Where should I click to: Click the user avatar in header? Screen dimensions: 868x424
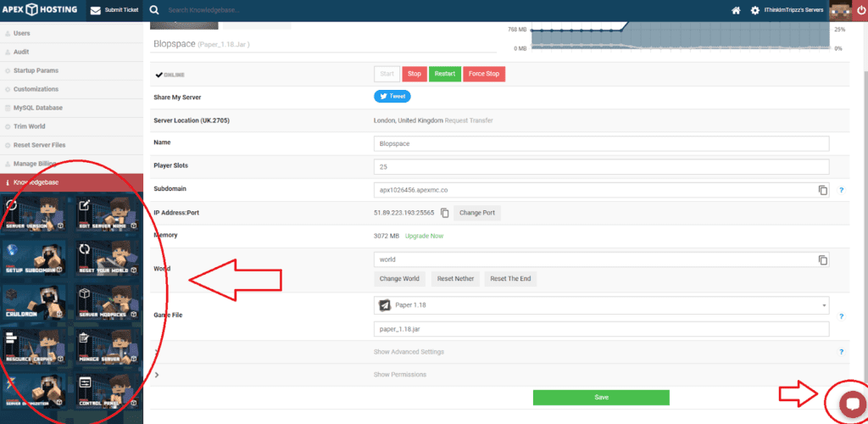tap(840, 10)
